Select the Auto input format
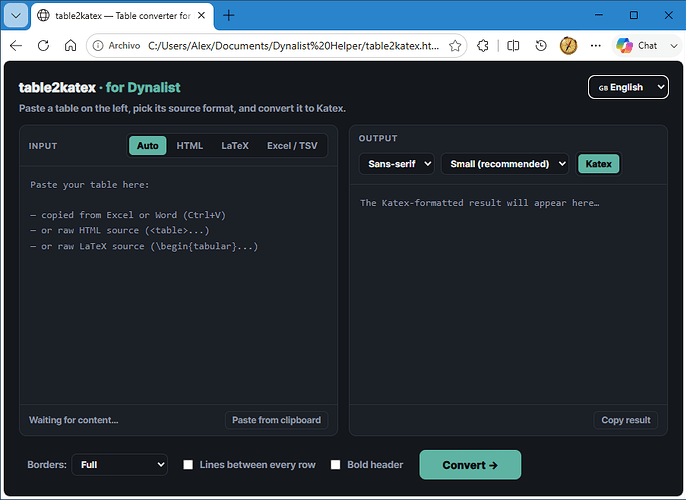 point(147,146)
